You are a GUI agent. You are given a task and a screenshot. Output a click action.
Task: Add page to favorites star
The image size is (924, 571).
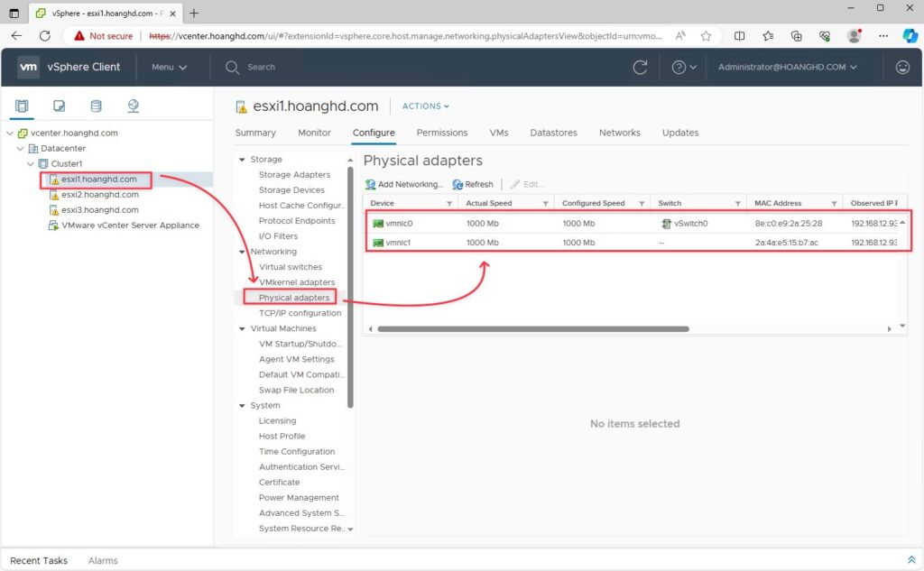point(706,36)
